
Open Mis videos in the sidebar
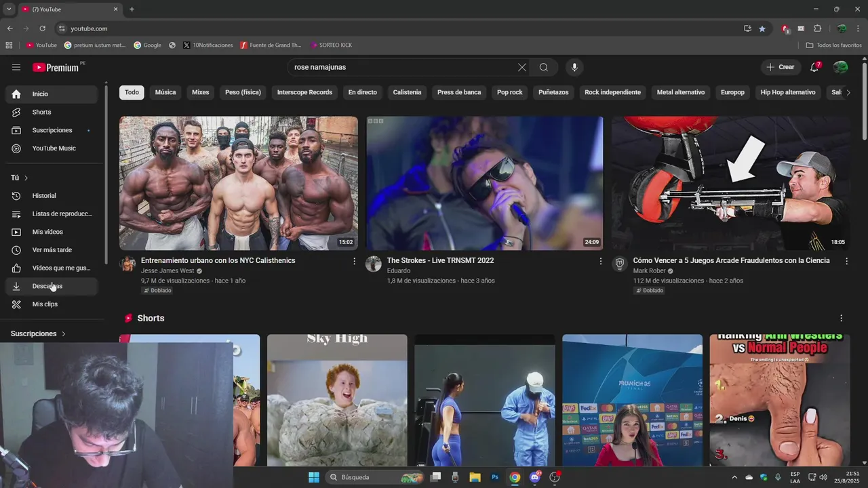pyautogui.click(x=52, y=232)
